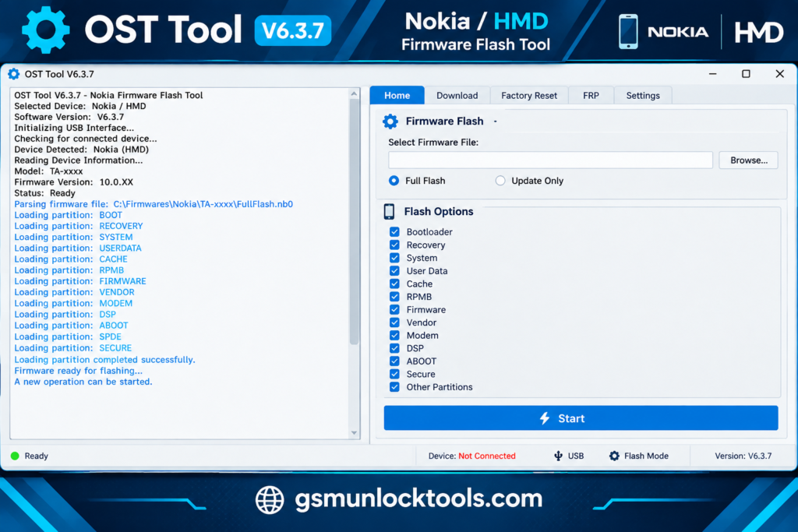Click the Firmware Flash section dash toggle

(x=495, y=122)
